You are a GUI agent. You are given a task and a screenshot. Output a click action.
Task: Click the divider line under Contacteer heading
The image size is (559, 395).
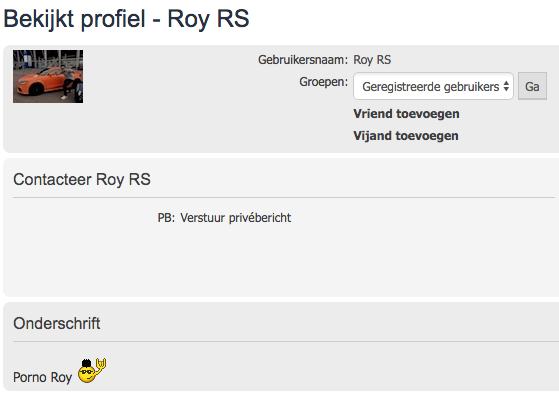tap(284, 197)
